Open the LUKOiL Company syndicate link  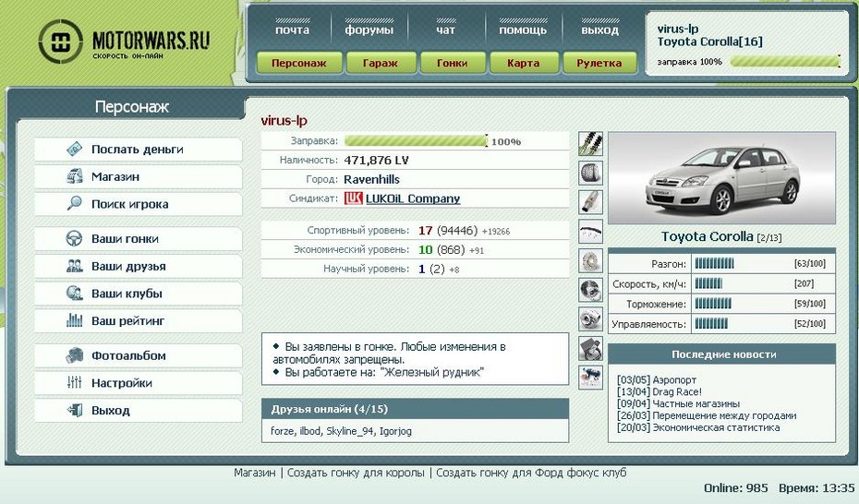[413, 198]
